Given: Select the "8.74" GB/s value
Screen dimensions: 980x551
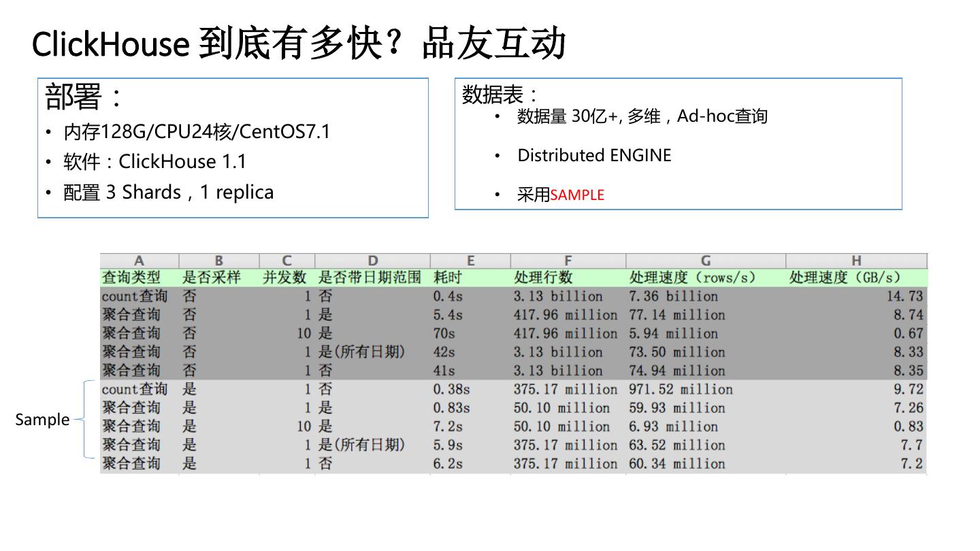Looking at the screenshot, I should pos(909,315).
